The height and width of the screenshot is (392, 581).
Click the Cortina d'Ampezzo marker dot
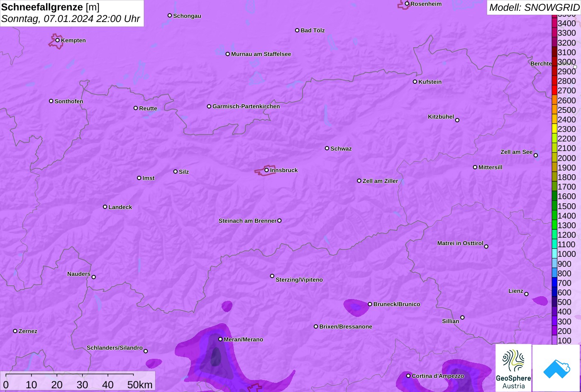(408, 376)
